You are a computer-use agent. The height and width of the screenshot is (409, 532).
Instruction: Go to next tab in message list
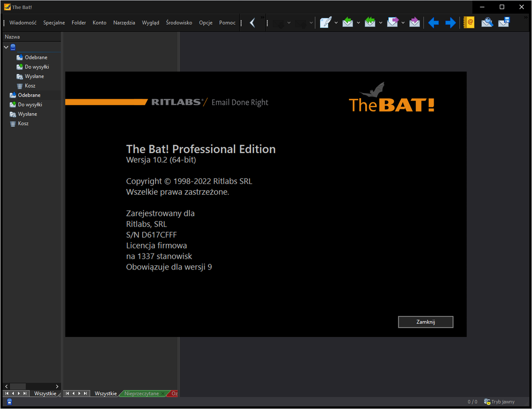pos(79,393)
